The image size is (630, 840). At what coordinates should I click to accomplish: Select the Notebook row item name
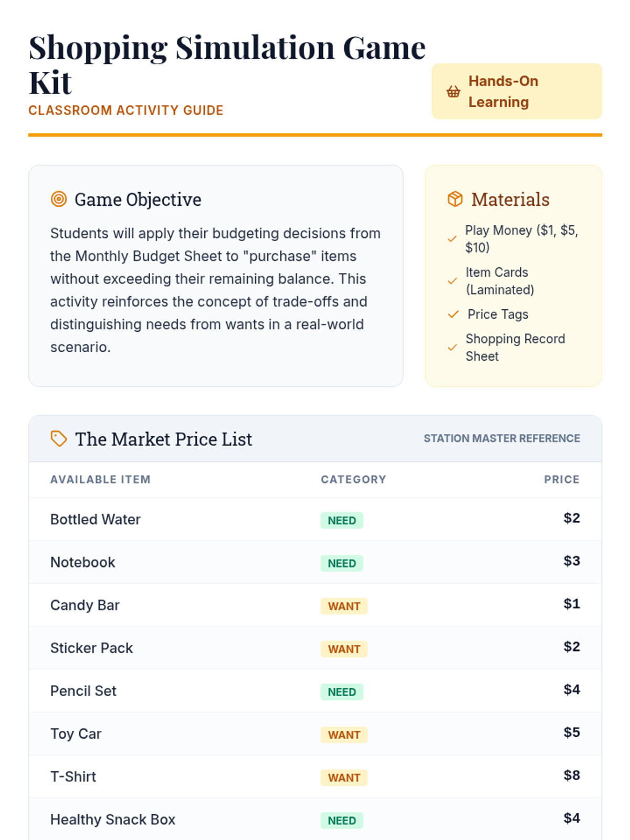[82, 562]
